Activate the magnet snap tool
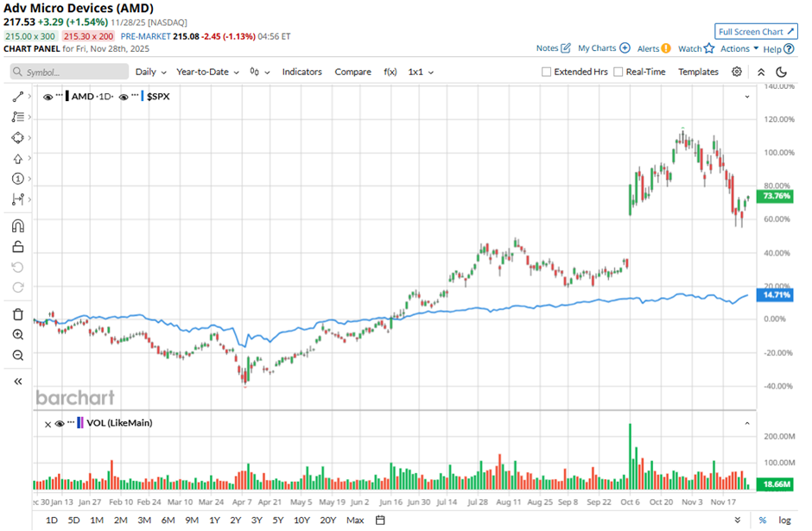812x531 pixels. 17,226
